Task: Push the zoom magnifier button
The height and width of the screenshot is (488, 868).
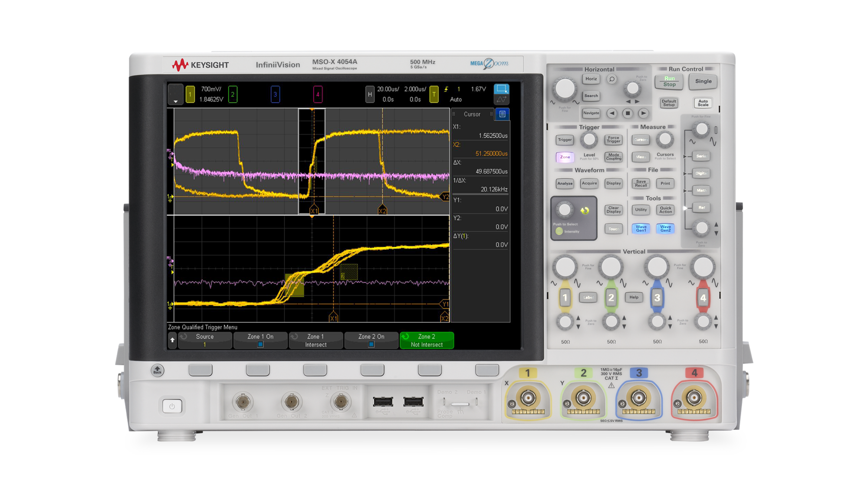Action: pyautogui.click(x=612, y=79)
